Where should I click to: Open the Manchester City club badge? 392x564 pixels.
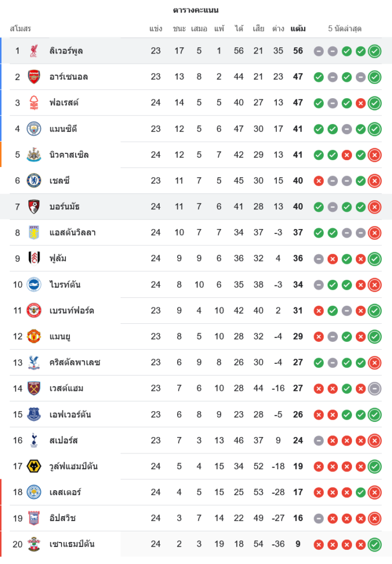34,129
